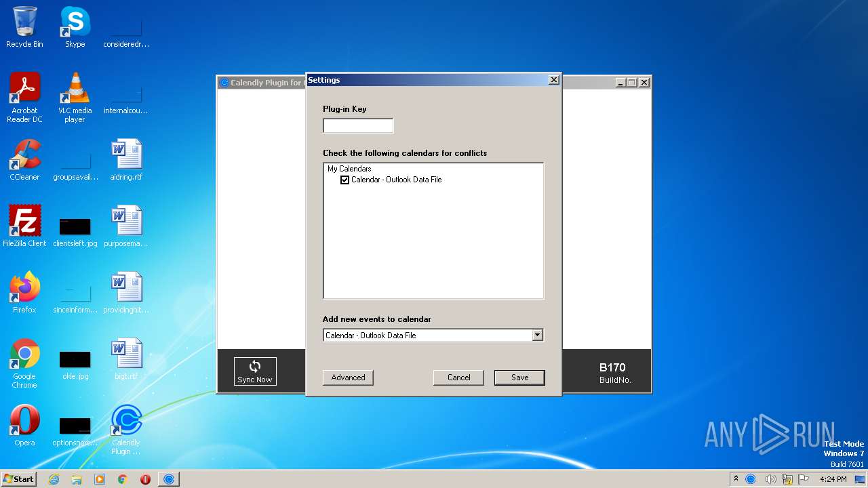Screen dimensions: 868x488
Task: Click the Calendly tray icon
Action: (751, 479)
